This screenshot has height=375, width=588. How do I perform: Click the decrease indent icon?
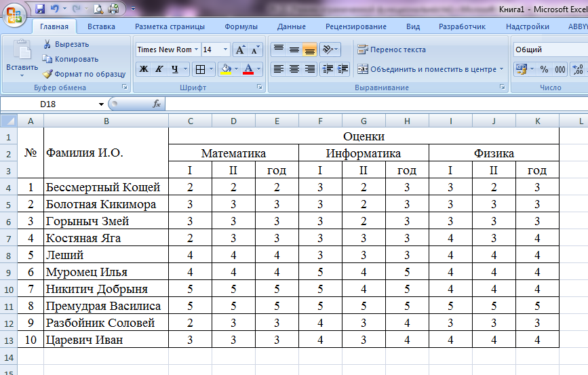coord(328,69)
